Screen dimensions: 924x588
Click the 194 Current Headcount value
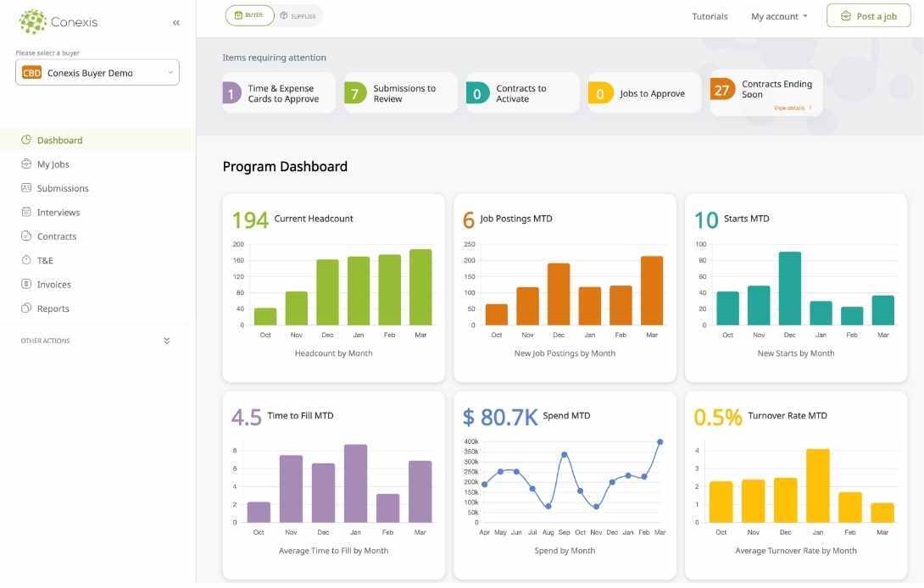tap(250, 220)
